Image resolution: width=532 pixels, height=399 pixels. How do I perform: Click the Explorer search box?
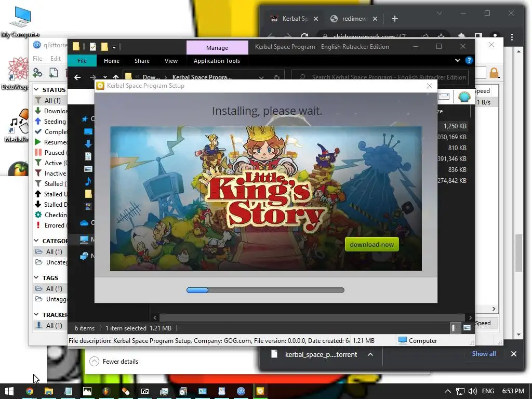(380, 77)
